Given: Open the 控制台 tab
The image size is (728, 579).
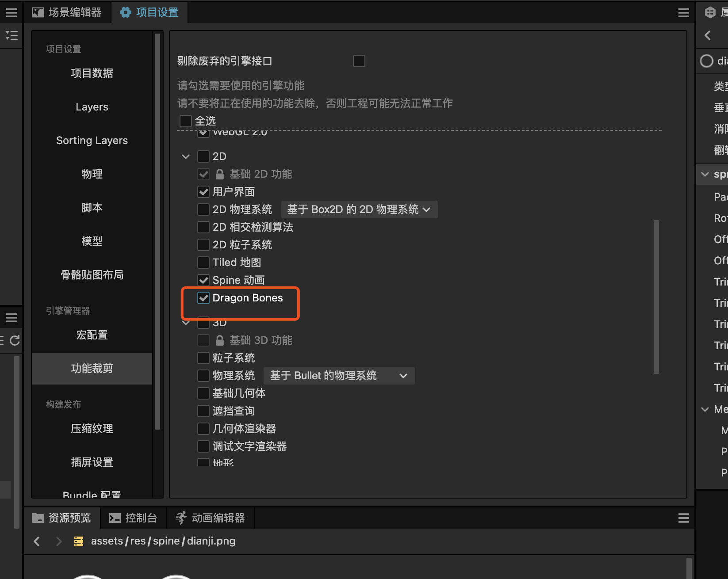Looking at the screenshot, I should pyautogui.click(x=133, y=518).
